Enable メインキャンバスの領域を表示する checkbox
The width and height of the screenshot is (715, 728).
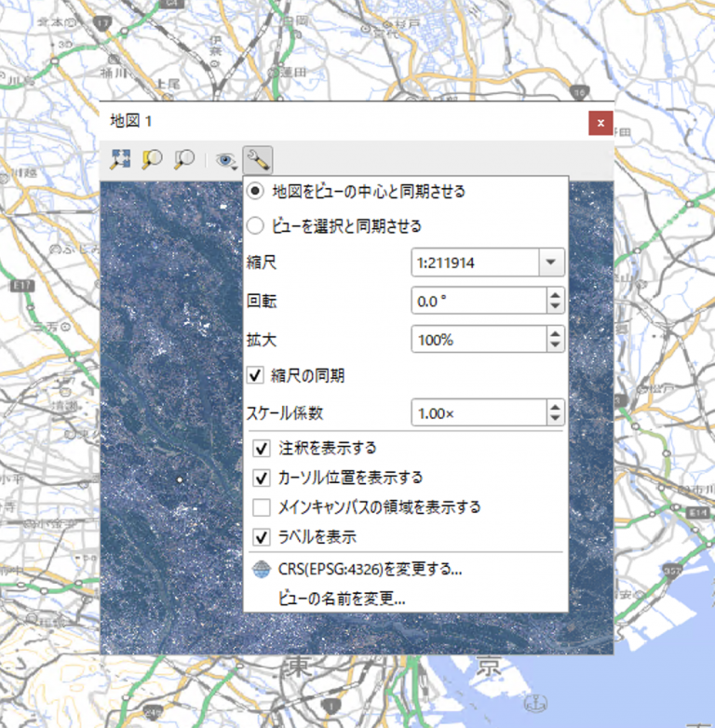click(262, 507)
